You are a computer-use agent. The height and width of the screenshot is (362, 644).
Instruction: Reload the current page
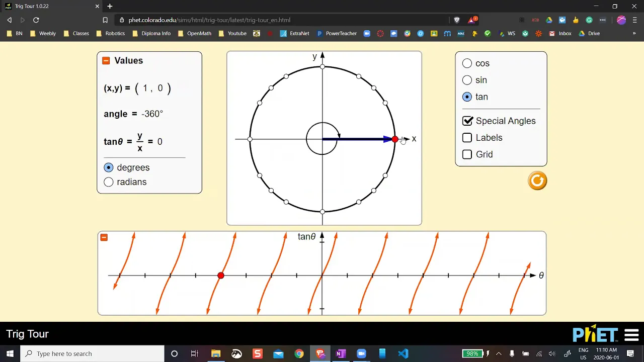pyautogui.click(x=36, y=20)
